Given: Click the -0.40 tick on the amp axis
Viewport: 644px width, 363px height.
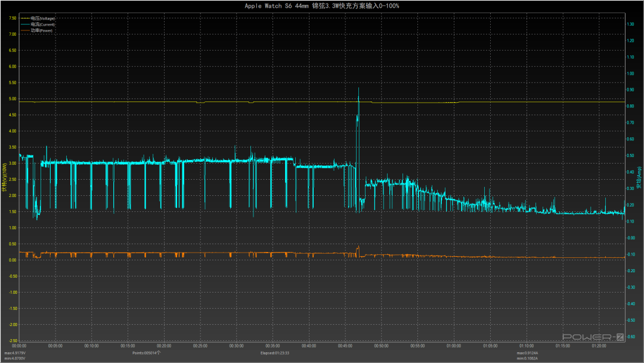Looking at the screenshot, I should 630,304.
